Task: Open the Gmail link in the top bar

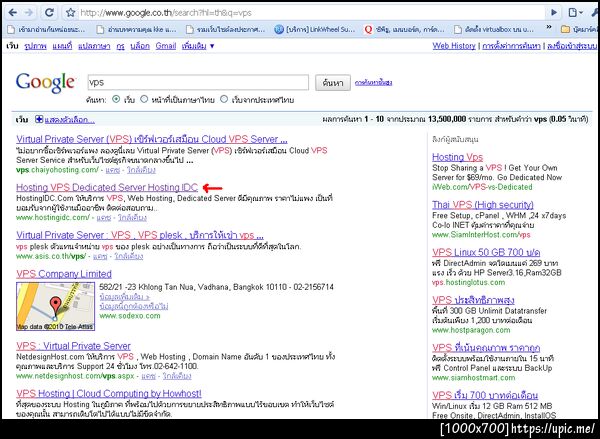Action: click(166, 46)
